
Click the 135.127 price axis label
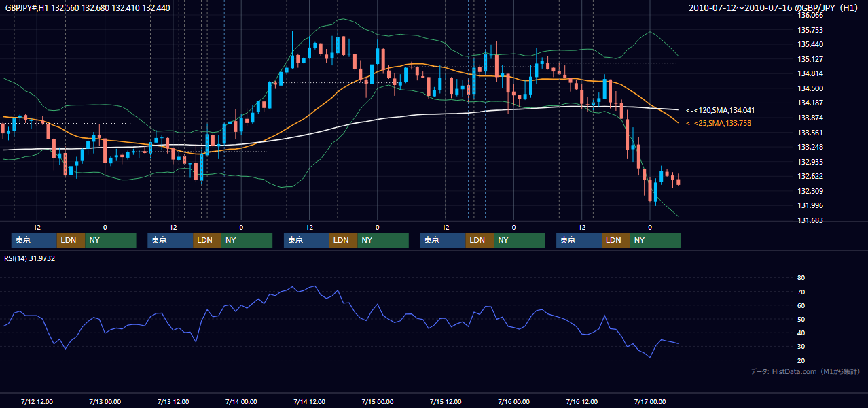pos(810,59)
